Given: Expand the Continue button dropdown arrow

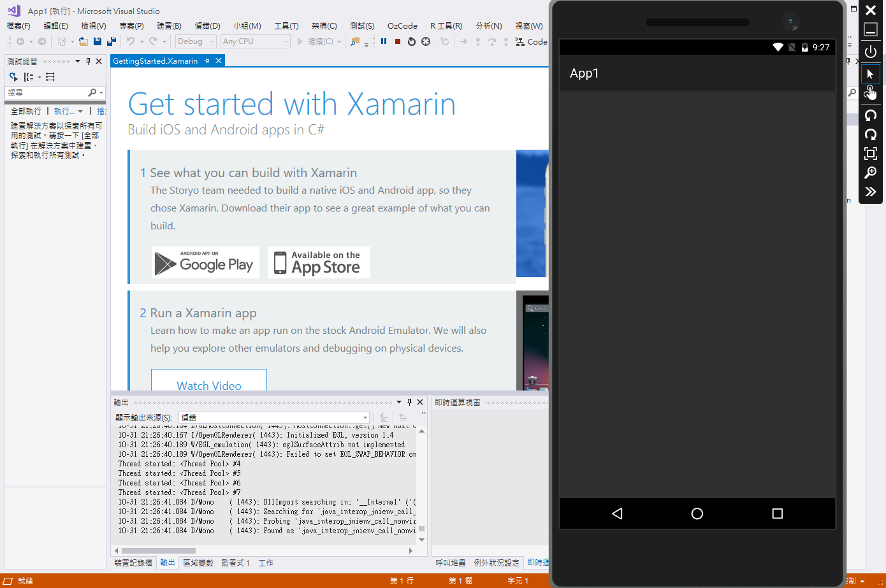Looking at the screenshot, I should [x=338, y=41].
